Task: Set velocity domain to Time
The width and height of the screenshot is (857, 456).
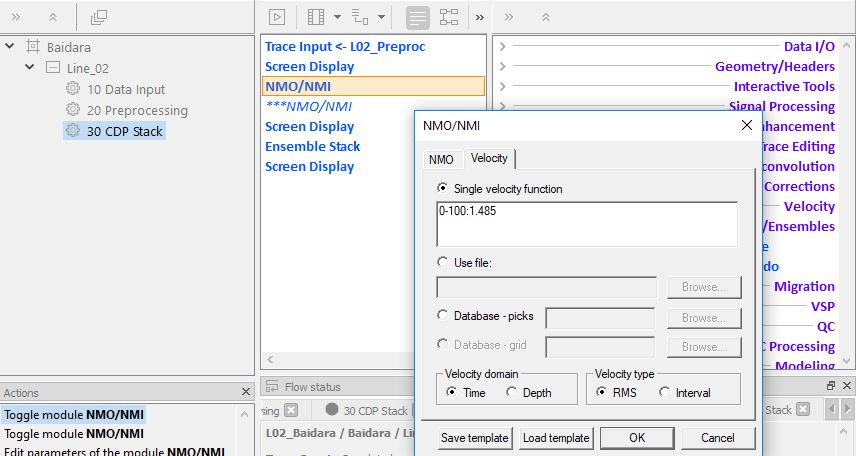Action: pos(451,391)
